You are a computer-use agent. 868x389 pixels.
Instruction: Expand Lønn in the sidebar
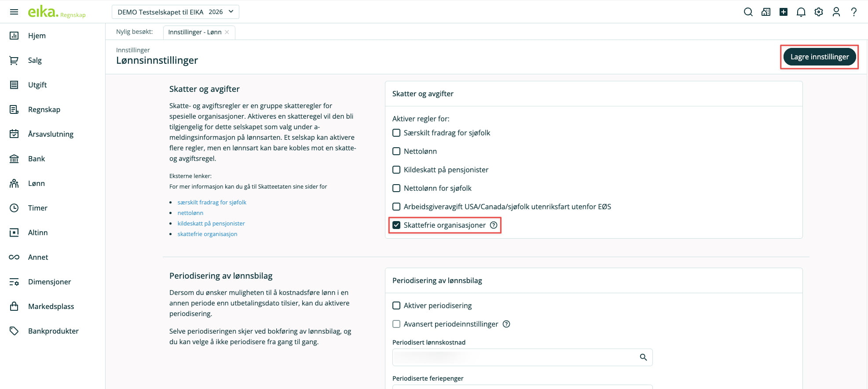tap(37, 183)
